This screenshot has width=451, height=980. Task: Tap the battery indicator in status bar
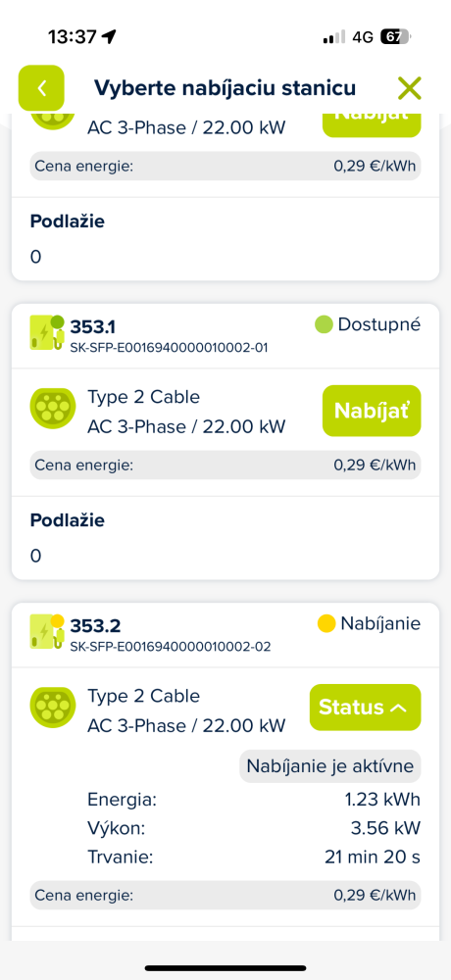click(396, 37)
